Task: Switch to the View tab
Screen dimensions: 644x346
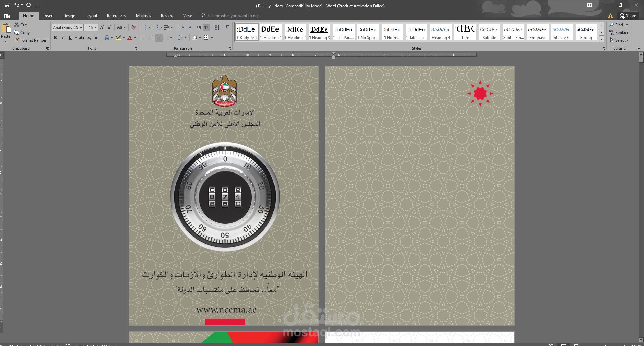Action: pos(187,16)
